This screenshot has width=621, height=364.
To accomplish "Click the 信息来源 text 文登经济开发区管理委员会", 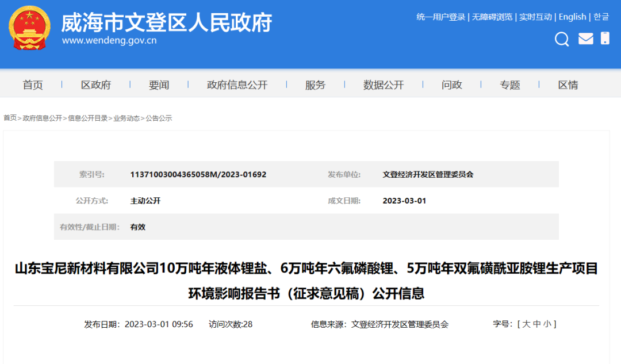I will point(400,324).
